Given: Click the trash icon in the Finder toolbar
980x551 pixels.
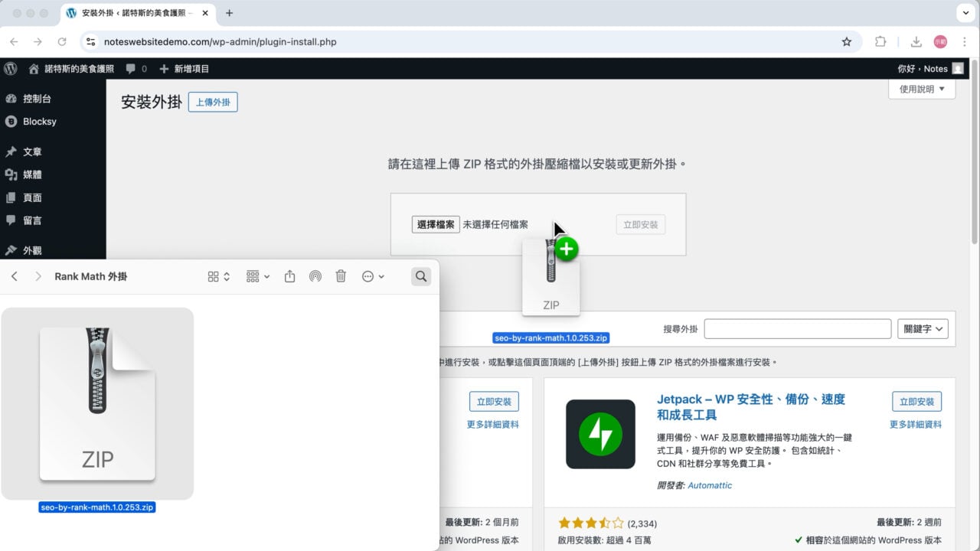Looking at the screenshot, I should click(341, 276).
